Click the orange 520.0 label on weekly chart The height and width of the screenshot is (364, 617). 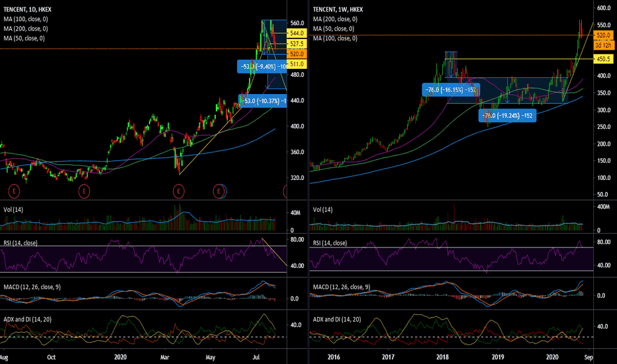604,36
